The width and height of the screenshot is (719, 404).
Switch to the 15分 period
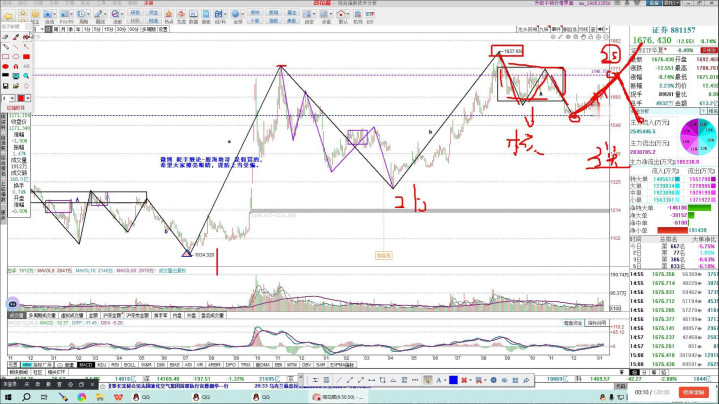pos(109,29)
